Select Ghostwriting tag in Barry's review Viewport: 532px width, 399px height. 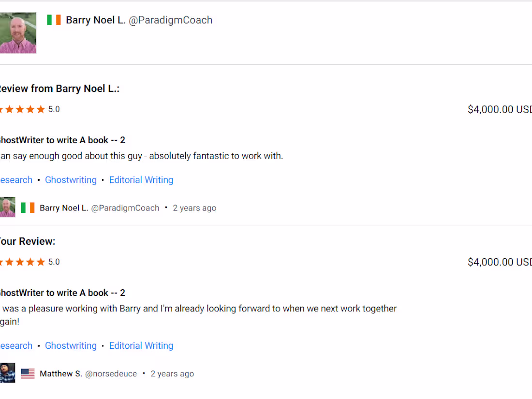(71, 180)
